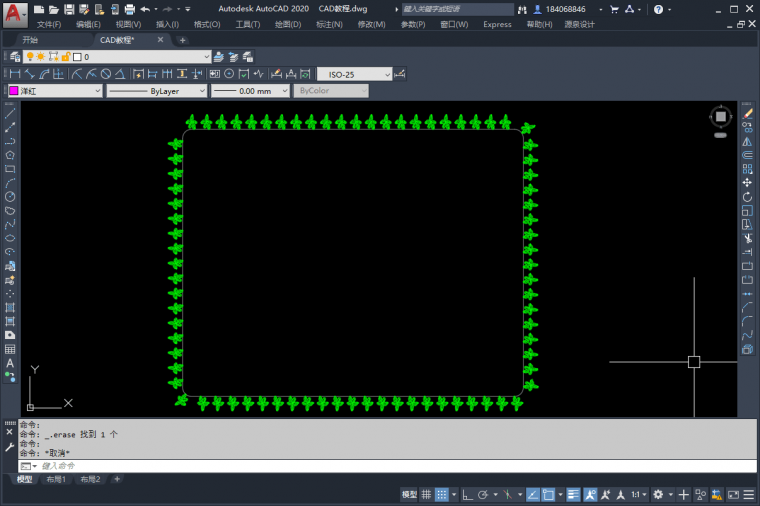This screenshot has width=760, height=506.
Task: Select the Multiline Text tool
Action: point(10,364)
